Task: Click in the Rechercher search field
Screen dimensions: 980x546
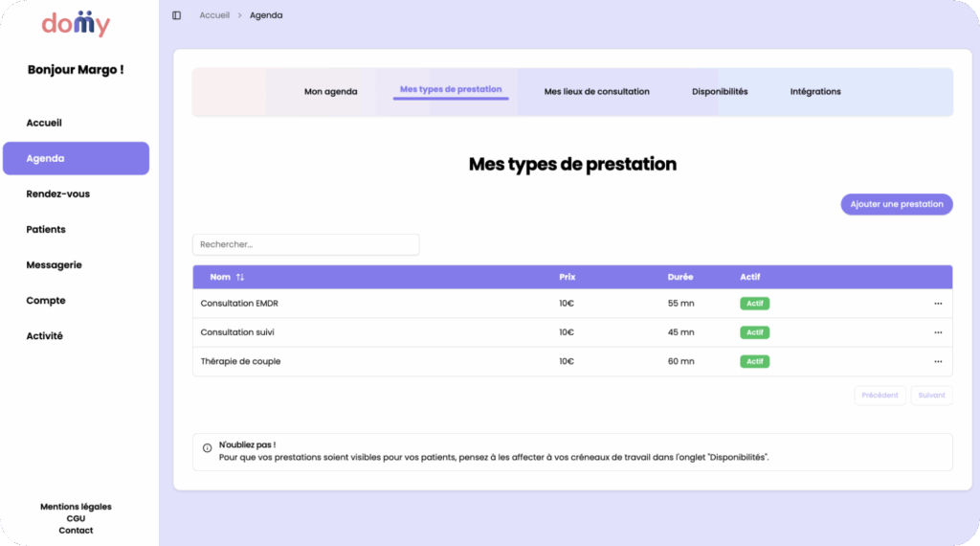Action: click(x=305, y=244)
